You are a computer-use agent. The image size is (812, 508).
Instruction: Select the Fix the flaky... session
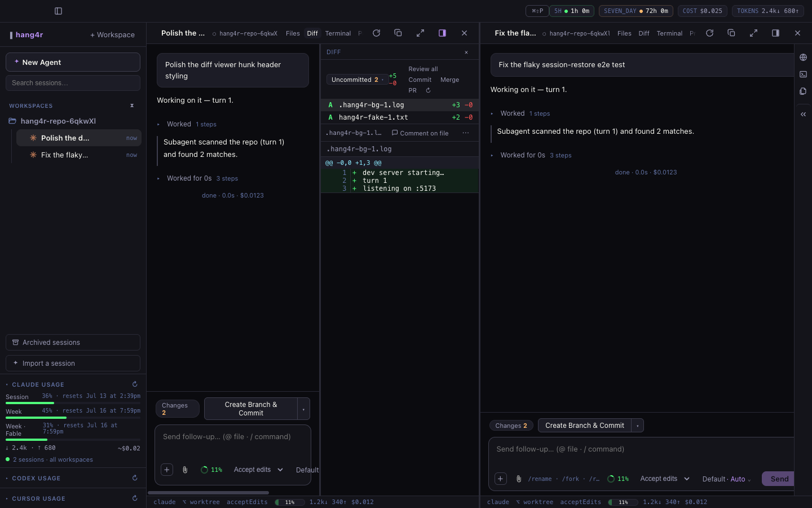pos(78,155)
